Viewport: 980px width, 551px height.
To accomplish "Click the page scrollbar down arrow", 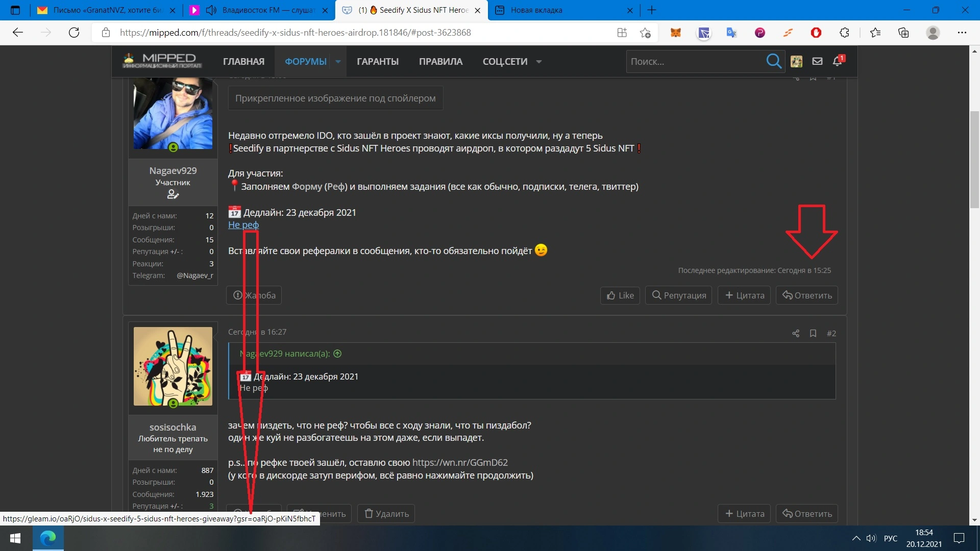I will pos(974,520).
